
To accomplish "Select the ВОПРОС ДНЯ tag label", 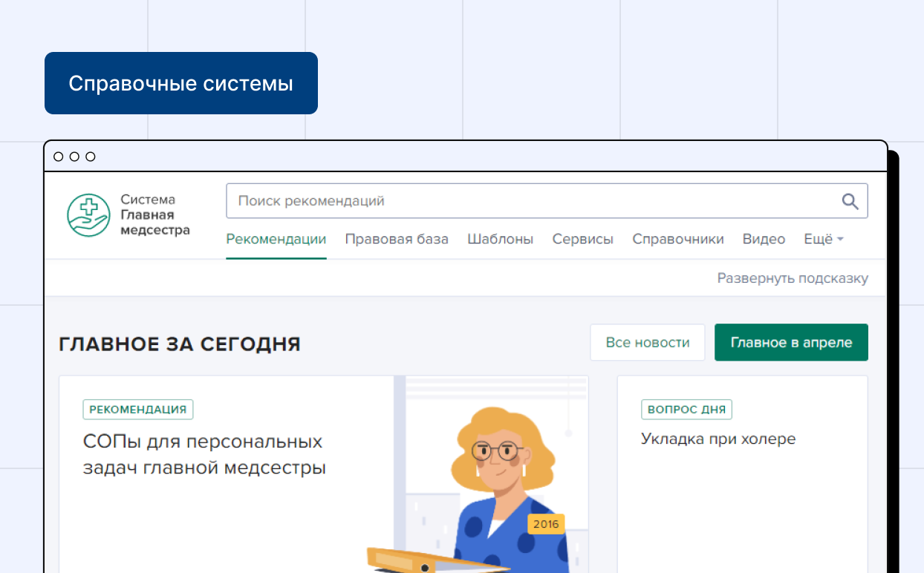I will [687, 409].
